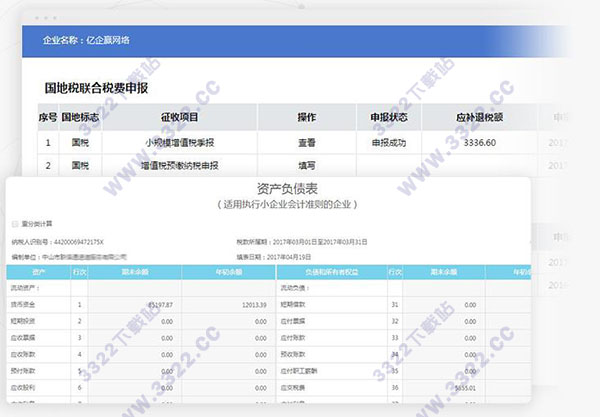Click the 申报成功 status cell
This screenshot has height=417, width=600.
click(389, 143)
